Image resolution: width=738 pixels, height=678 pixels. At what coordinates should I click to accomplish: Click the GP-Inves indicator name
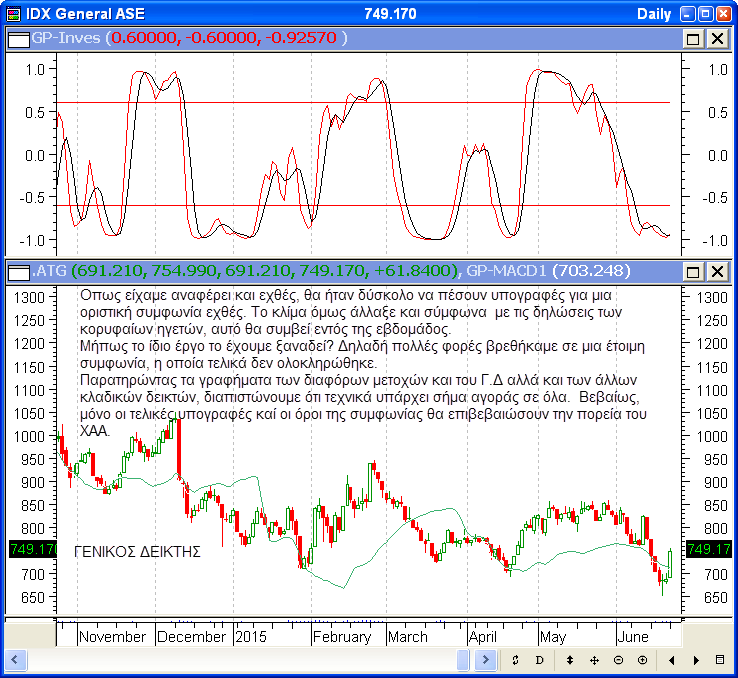tap(66, 38)
